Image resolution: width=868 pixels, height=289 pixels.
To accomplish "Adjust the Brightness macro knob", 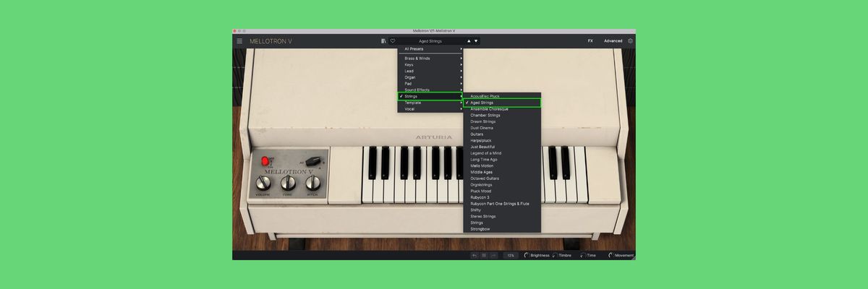I will tap(527, 255).
